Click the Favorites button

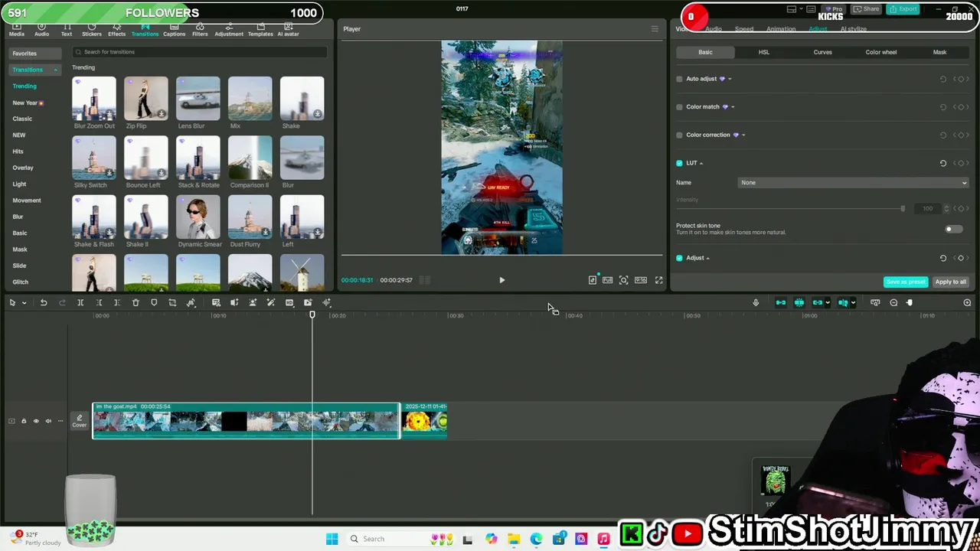(x=36, y=54)
